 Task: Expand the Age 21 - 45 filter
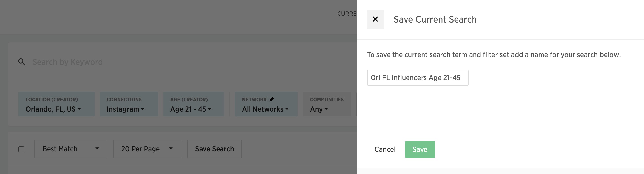point(193,104)
